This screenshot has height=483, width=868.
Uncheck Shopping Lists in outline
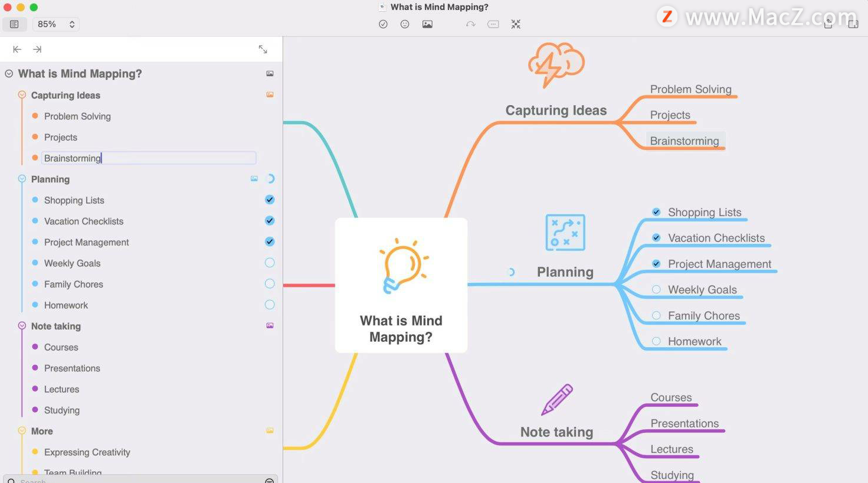tap(270, 200)
